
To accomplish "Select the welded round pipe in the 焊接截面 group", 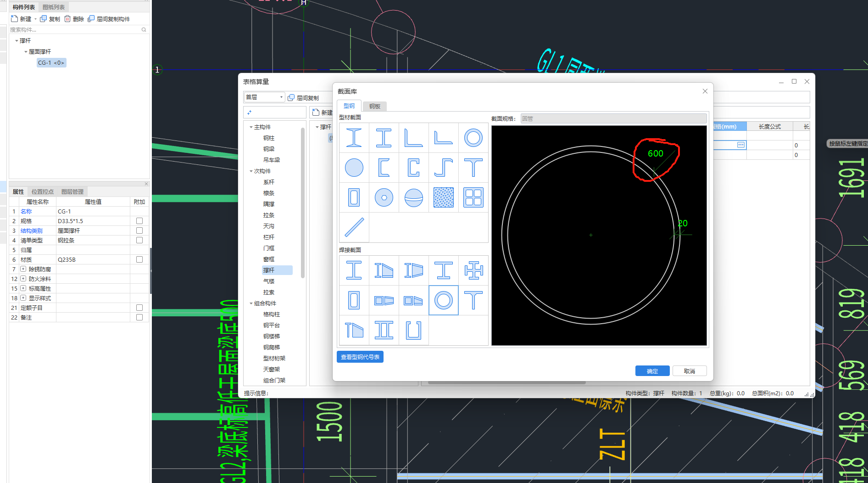I will (444, 300).
